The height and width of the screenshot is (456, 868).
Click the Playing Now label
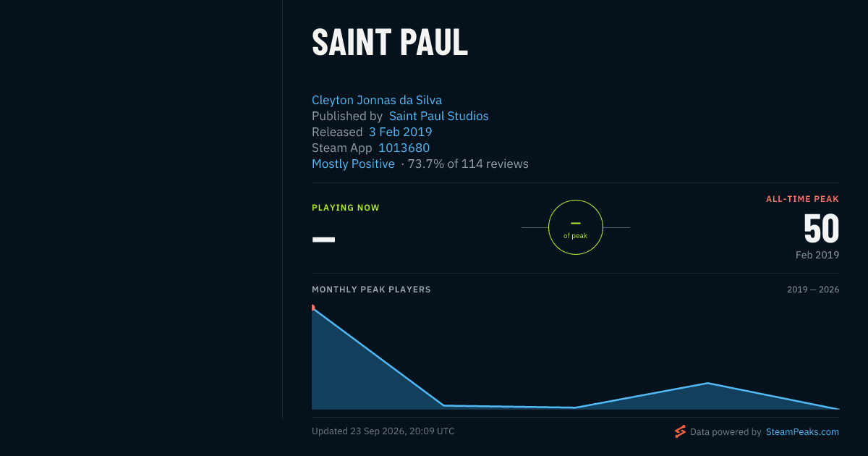(x=346, y=208)
